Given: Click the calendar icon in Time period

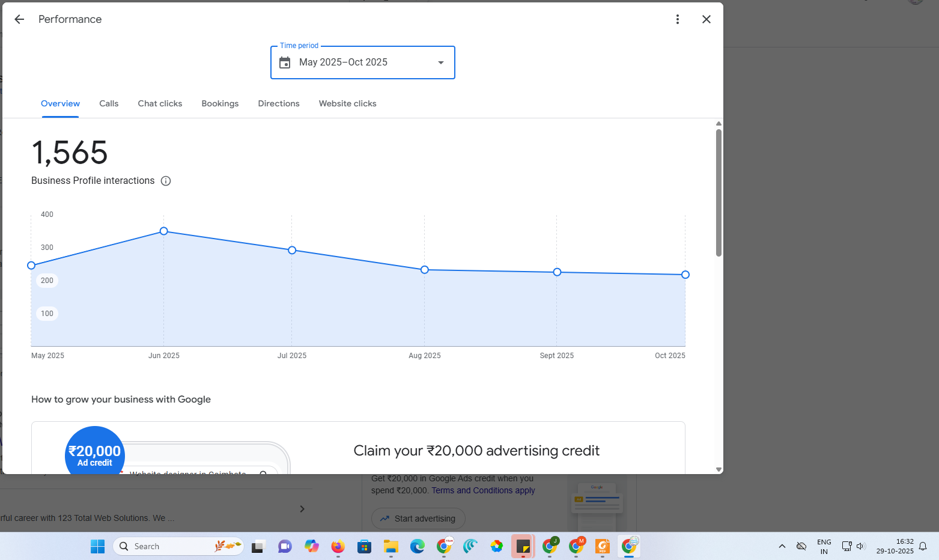Looking at the screenshot, I should tap(285, 62).
